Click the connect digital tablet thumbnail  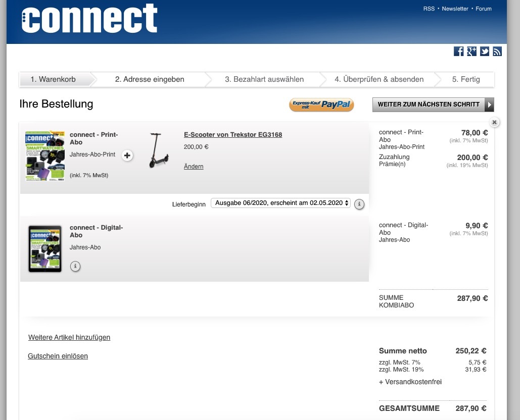click(45, 249)
